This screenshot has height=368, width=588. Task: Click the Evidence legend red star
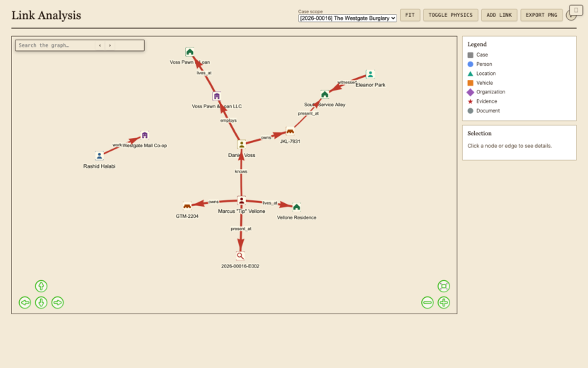click(470, 101)
